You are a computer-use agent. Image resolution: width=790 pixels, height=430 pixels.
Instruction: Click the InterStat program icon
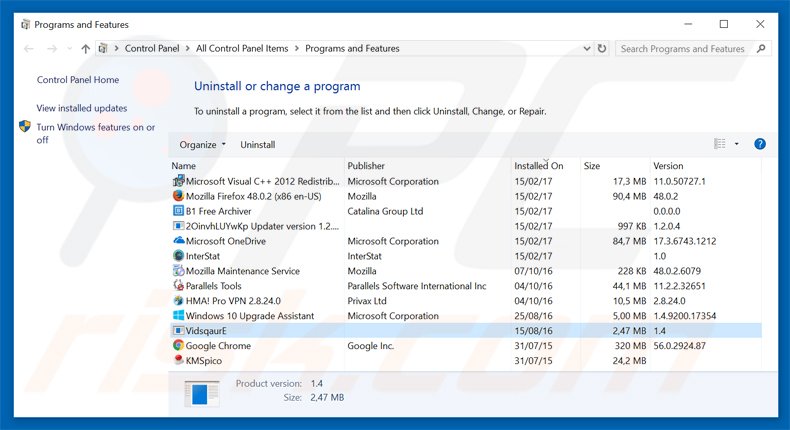(x=178, y=256)
